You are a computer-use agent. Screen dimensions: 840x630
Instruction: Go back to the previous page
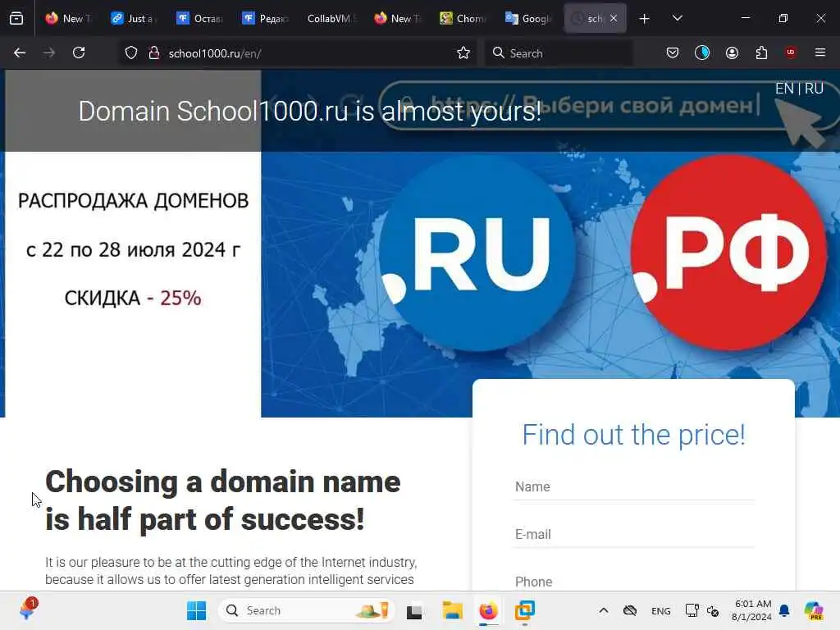coord(20,53)
